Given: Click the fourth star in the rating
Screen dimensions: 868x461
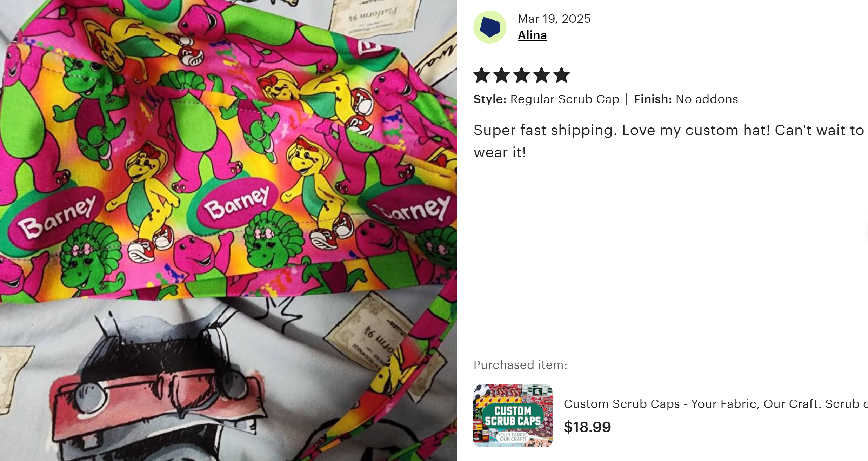Looking at the screenshot, I should [542, 75].
